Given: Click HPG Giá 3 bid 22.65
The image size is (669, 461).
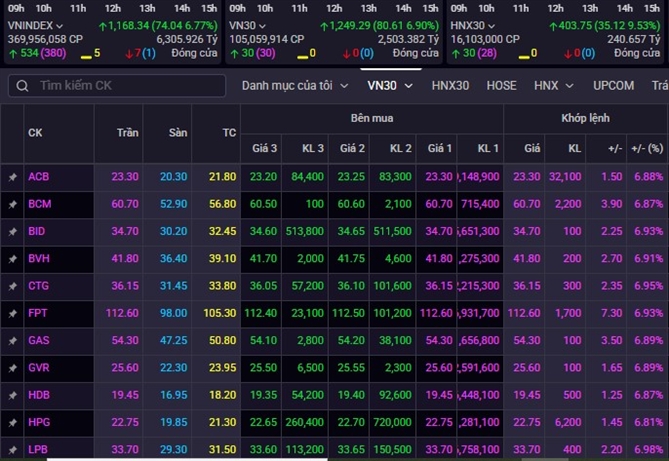Looking at the screenshot, I should point(263,423).
